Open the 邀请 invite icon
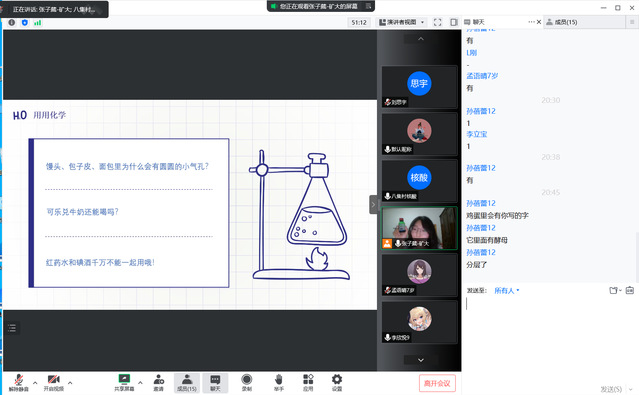Screen dimensions: 639x395 coord(159,382)
